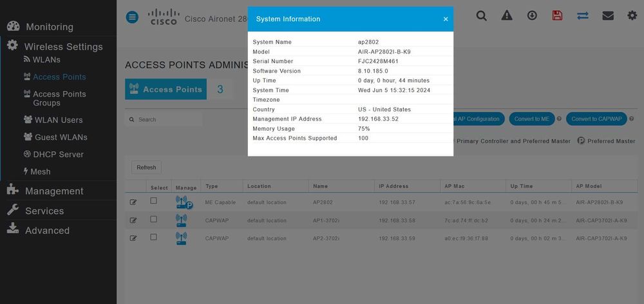644x304 pixels.
Task: Click the Convert to ME button
Action: click(532, 119)
